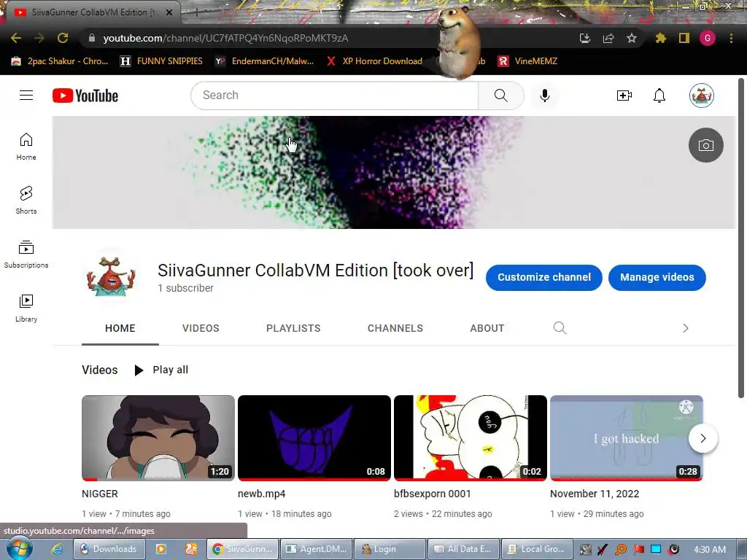The height and width of the screenshot is (560, 747).
Task: Open the Chrome profile G avatar
Action: (x=708, y=38)
